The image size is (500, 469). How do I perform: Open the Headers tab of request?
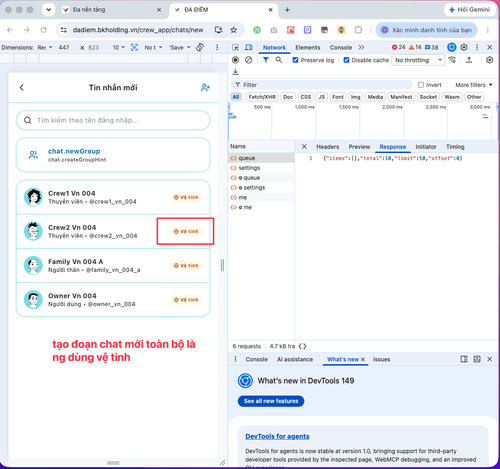coord(328,147)
